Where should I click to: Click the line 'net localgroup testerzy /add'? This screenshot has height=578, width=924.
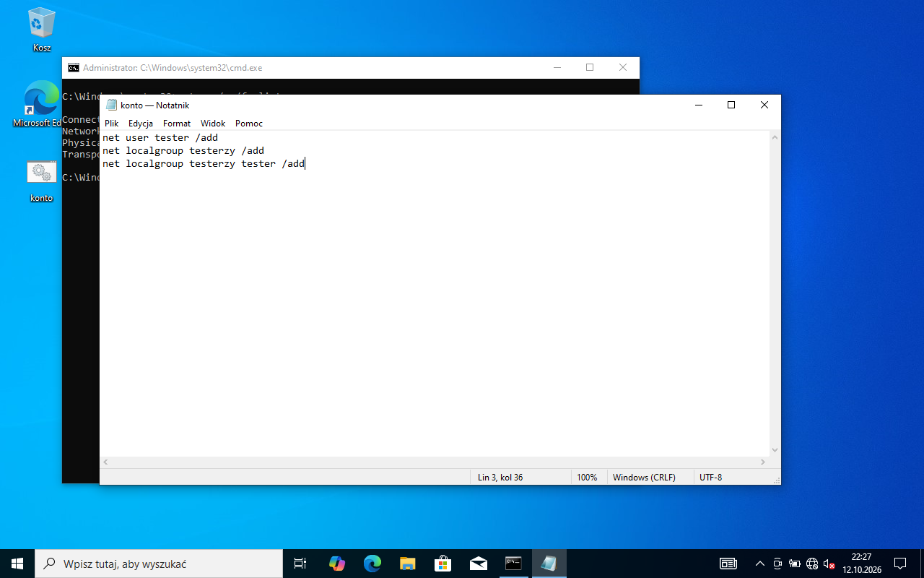183,150
